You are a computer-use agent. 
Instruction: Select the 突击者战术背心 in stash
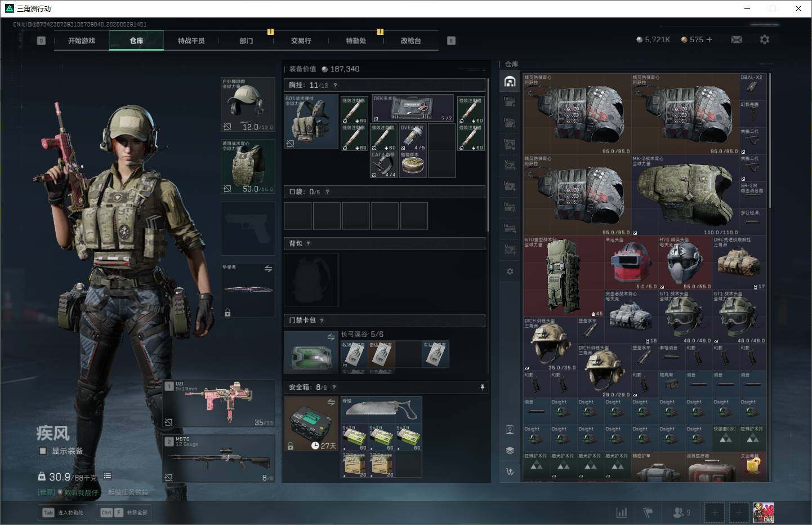tap(631, 317)
